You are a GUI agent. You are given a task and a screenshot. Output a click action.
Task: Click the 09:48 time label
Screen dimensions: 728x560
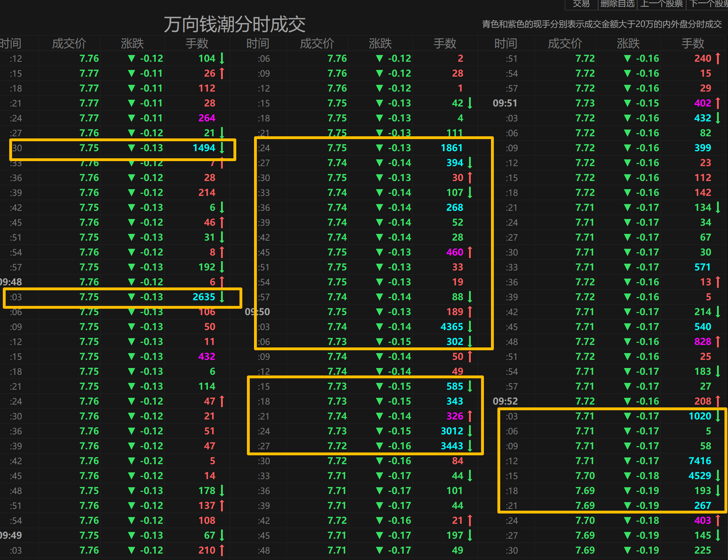[11, 282]
